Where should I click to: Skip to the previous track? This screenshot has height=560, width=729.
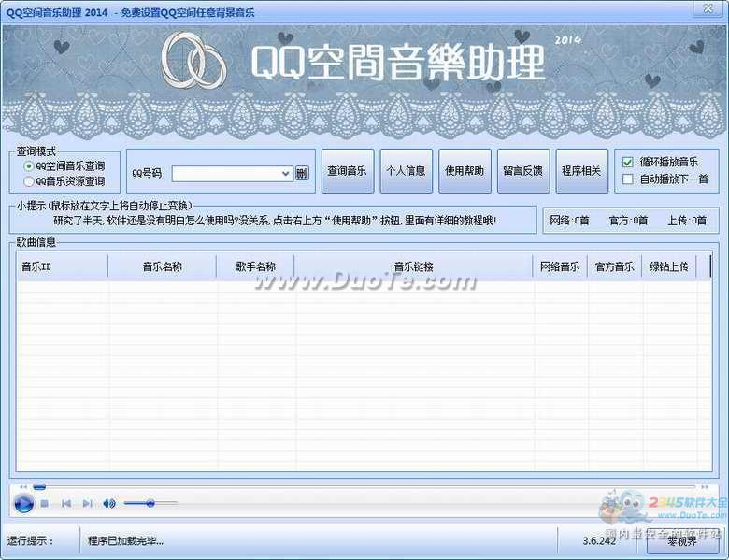coord(66,503)
